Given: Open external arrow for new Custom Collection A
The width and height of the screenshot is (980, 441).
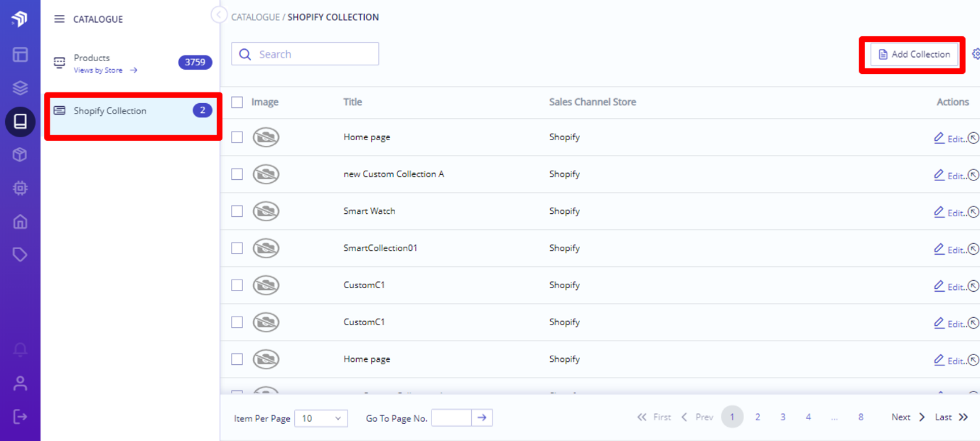Looking at the screenshot, I should click(x=974, y=175).
